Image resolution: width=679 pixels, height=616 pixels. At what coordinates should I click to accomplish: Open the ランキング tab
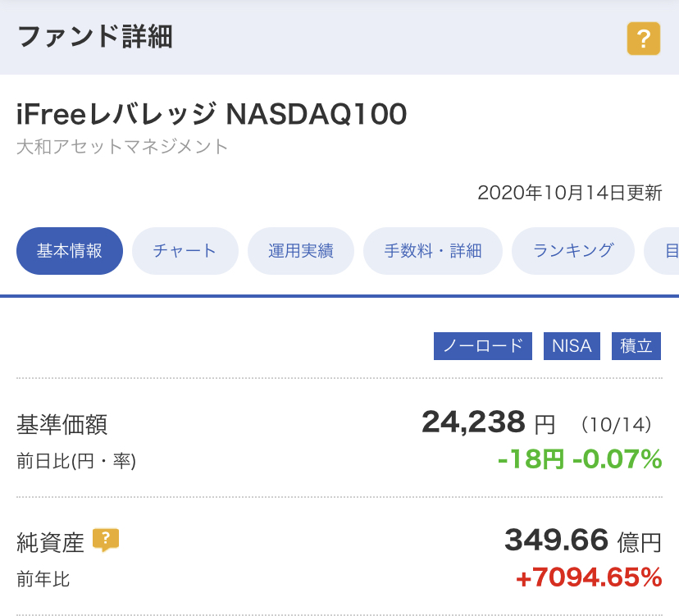pos(573,251)
